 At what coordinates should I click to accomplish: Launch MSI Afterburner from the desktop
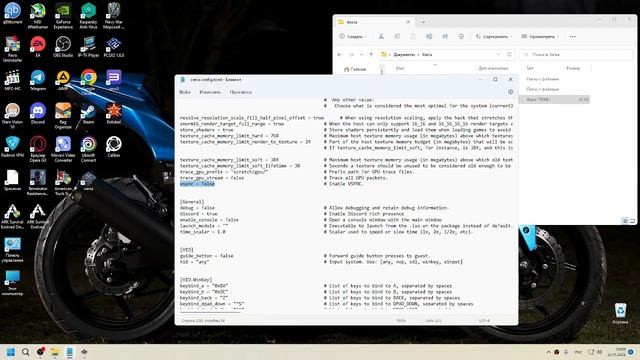click(x=38, y=16)
